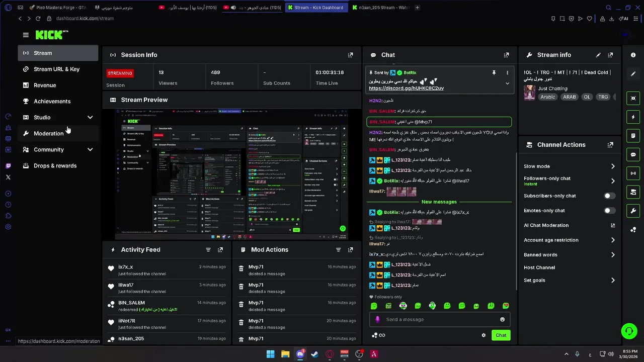
Task: Open the emoji picker in the message box
Action: point(502,319)
